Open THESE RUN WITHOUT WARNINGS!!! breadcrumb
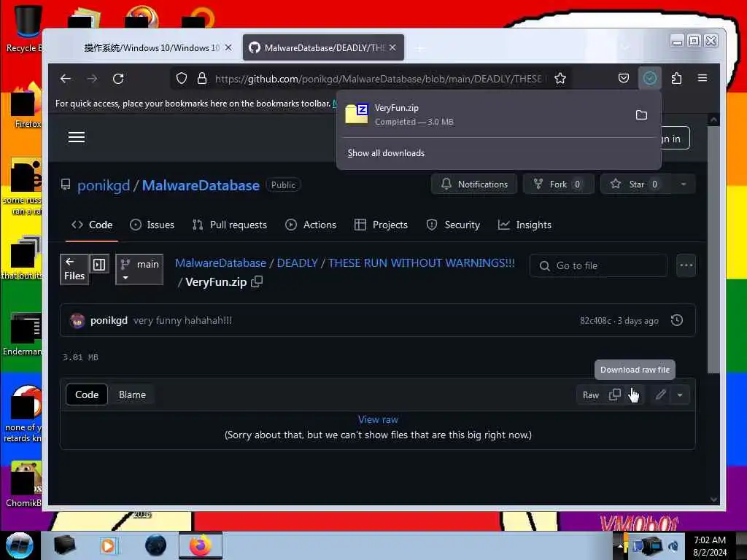The height and width of the screenshot is (560, 747). (x=422, y=262)
